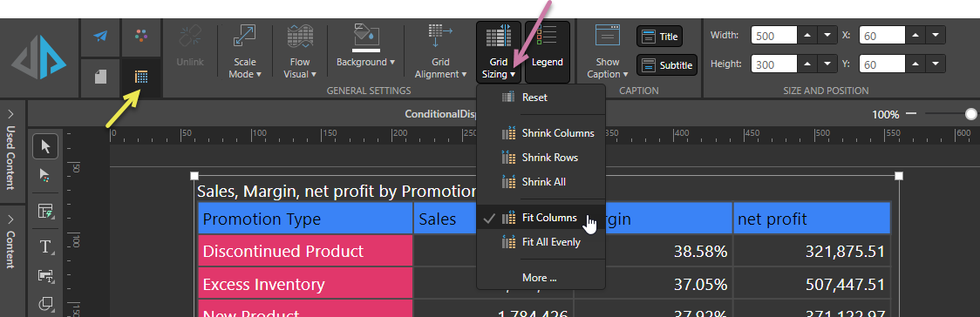Click the Unlink icon

click(190, 48)
